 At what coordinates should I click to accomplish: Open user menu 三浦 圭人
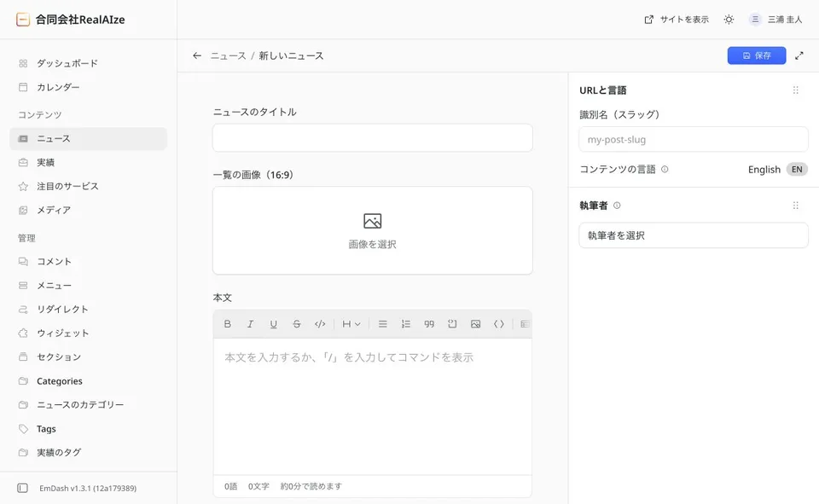tap(775, 20)
